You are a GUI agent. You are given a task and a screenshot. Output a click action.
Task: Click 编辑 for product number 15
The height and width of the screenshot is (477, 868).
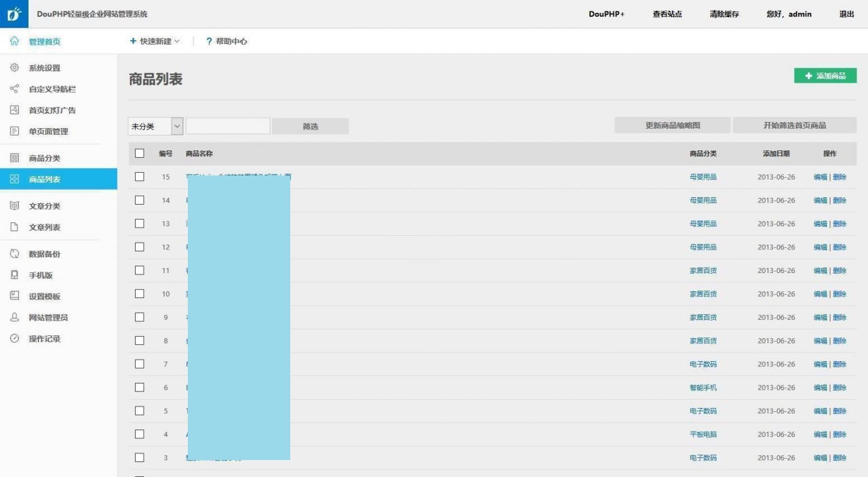[x=821, y=177]
